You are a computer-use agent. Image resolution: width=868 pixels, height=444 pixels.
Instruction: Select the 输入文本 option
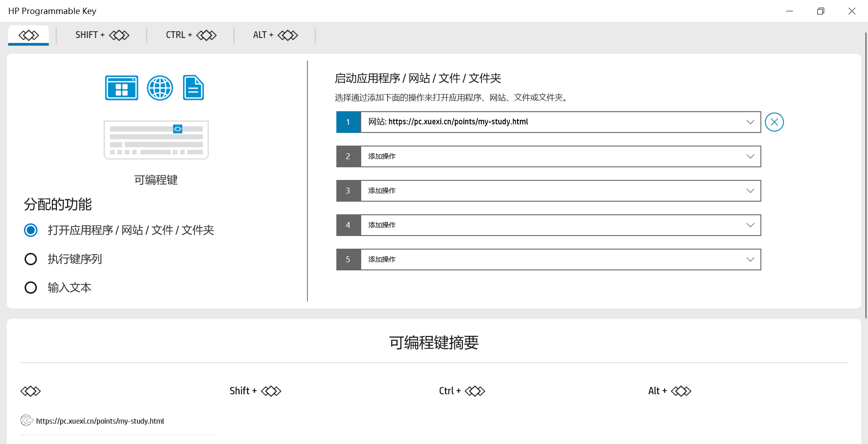tap(30, 288)
